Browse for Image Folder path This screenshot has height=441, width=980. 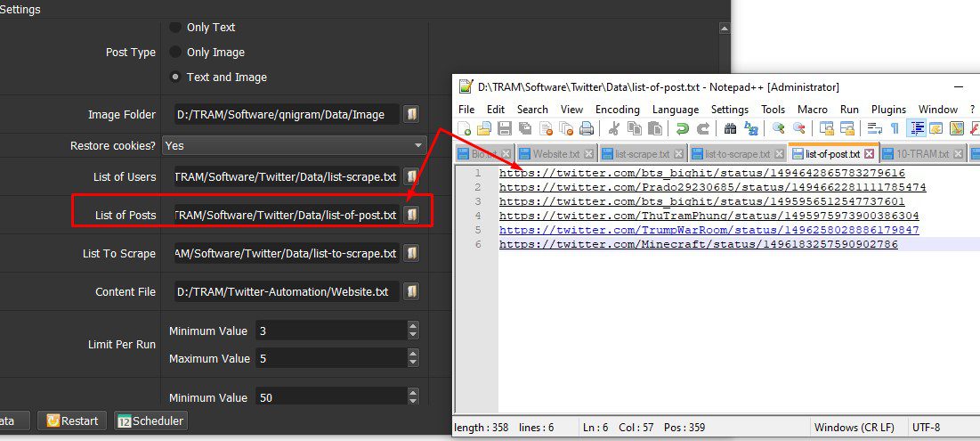[411, 114]
